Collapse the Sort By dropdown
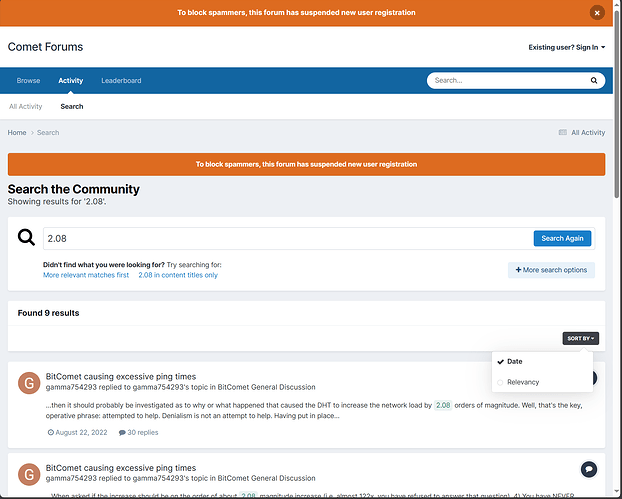Screen dimensions: 622x499 coord(580,338)
